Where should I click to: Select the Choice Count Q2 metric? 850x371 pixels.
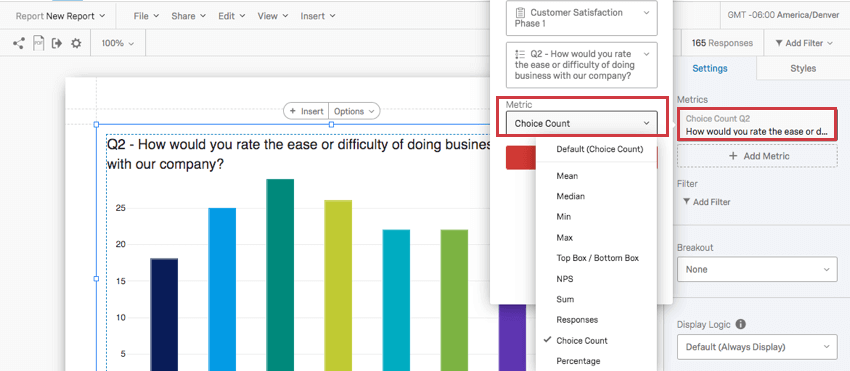pyautogui.click(x=757, y=125)
